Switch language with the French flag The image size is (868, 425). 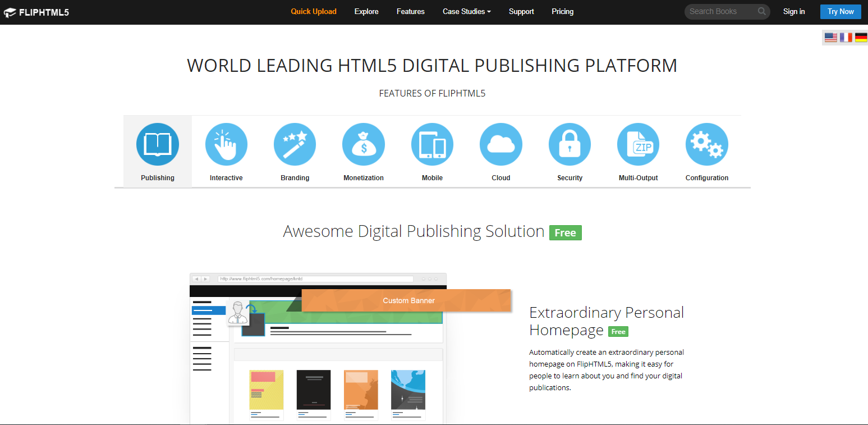(x=846, y=38)
